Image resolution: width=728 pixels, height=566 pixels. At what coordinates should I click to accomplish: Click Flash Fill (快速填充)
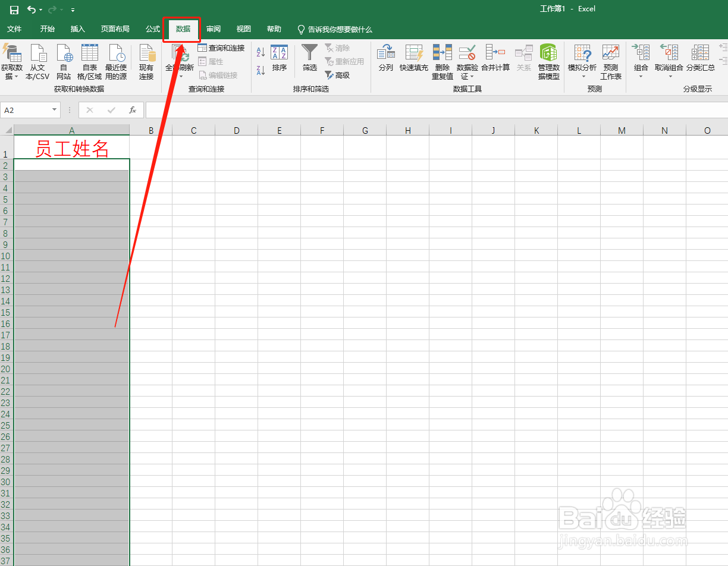(x=414, y=58)
